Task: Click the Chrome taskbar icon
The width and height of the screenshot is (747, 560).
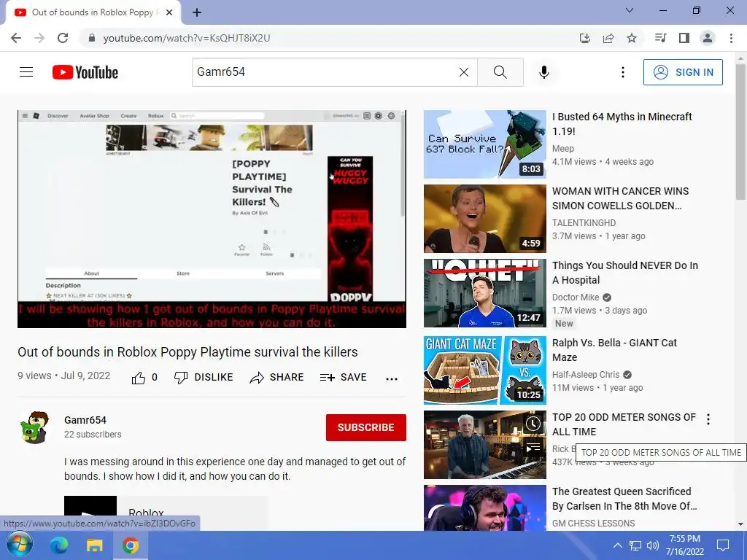Action: (130, 545)
